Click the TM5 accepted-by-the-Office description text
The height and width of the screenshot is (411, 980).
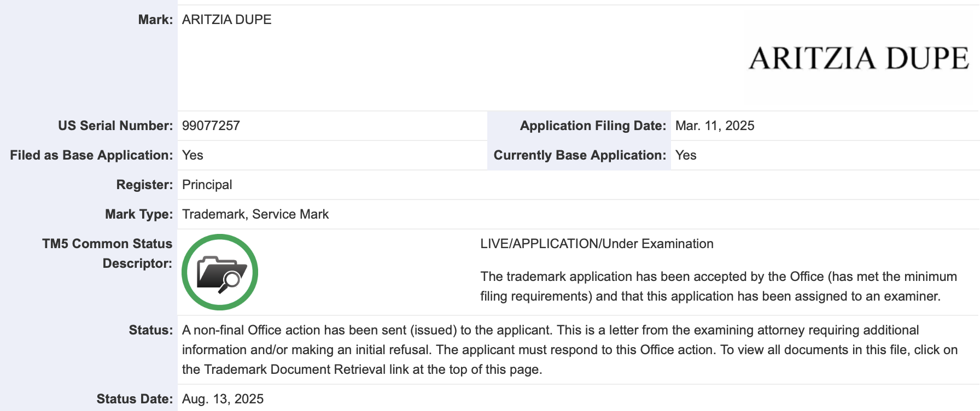coord(718,286)
